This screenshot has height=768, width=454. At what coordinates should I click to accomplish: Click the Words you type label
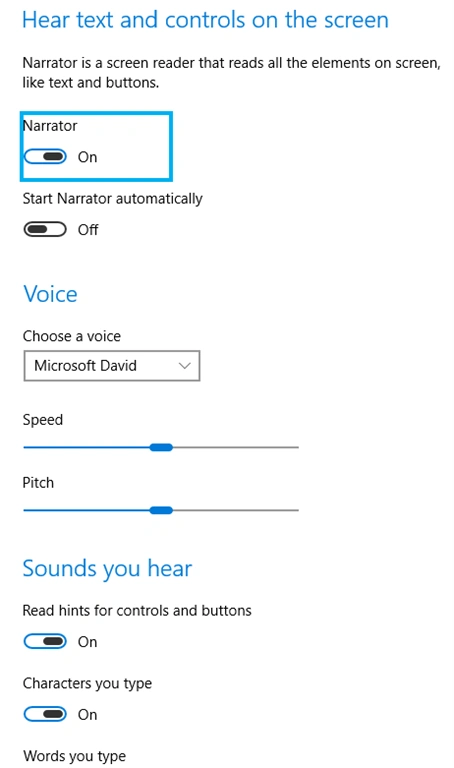pyautogui.click(x=74, y=756)
